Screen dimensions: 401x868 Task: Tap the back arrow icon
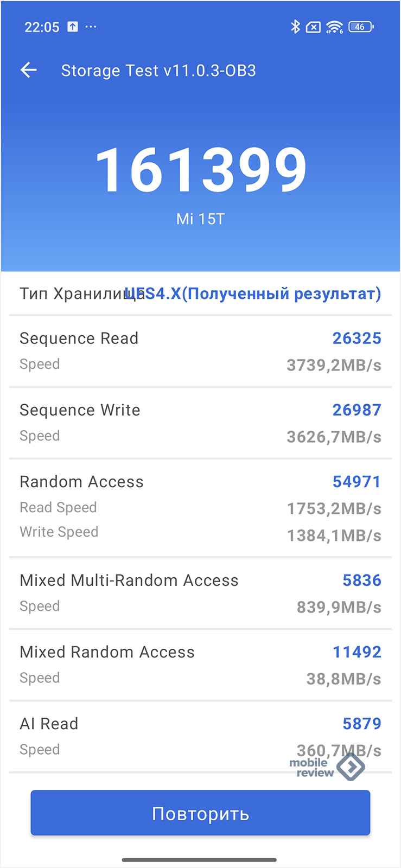point(29,70)
